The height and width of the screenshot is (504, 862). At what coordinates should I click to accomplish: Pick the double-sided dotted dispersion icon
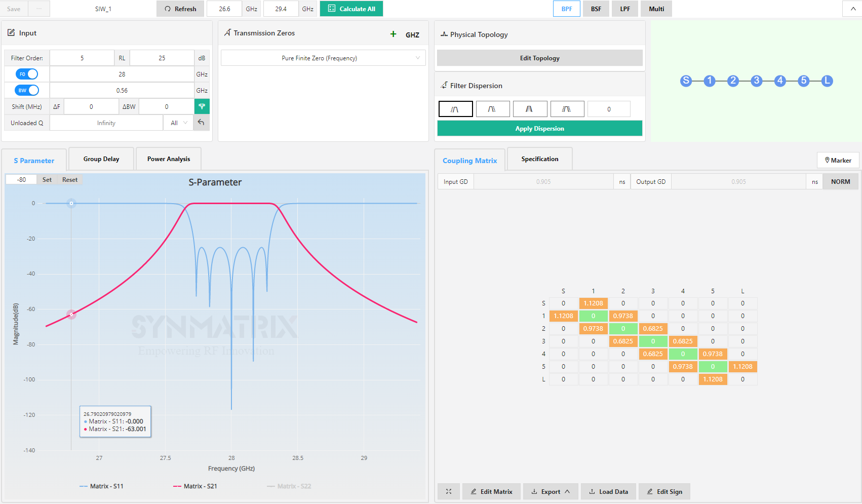[567, 108]
